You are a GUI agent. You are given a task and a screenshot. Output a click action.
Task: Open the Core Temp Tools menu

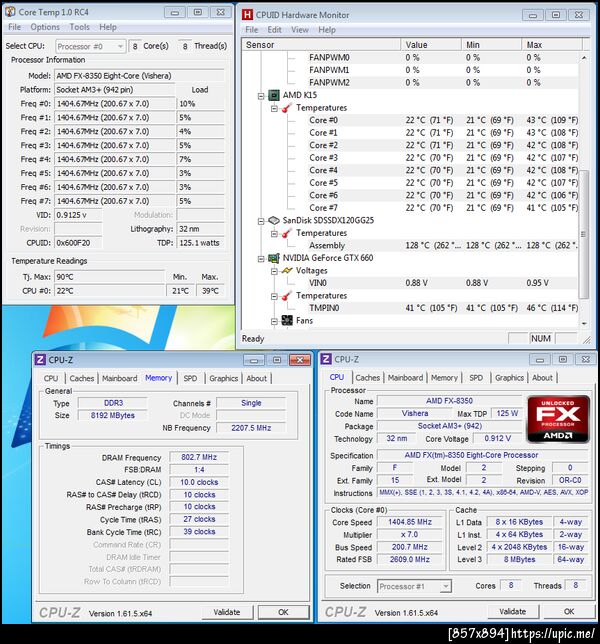(79, 27)
